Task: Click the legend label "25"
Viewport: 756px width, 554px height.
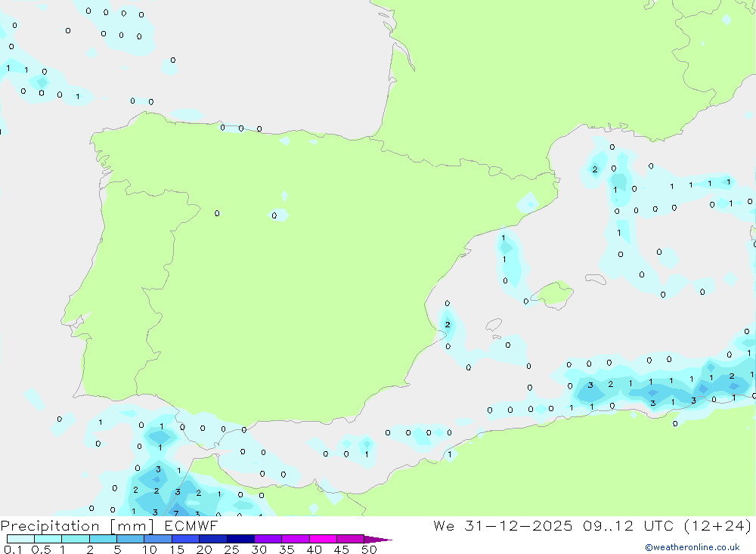Action: 231,549
